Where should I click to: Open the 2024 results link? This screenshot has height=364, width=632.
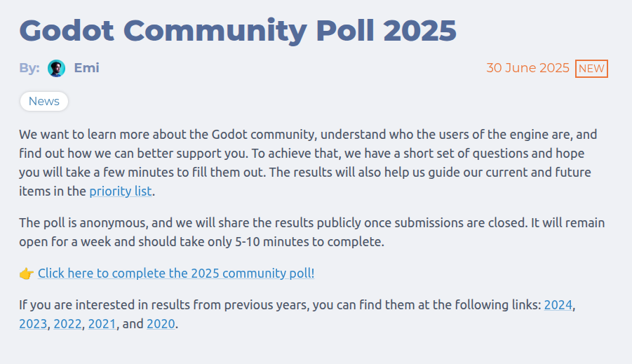pyautogui.click(x=558, y=305)
